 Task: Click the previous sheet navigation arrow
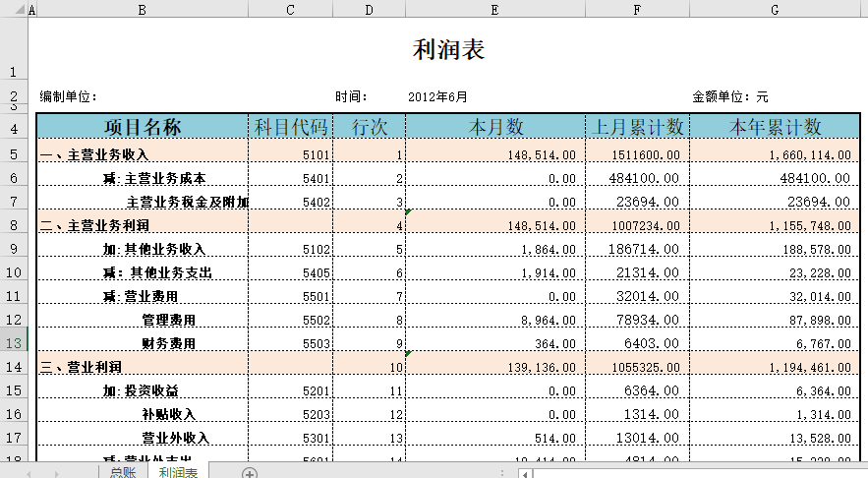29,473
